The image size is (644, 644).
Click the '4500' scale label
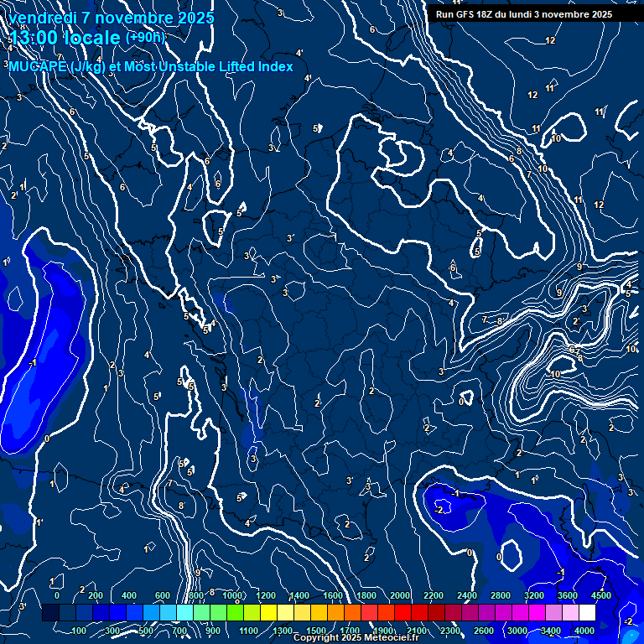click(x=601, y=595)
